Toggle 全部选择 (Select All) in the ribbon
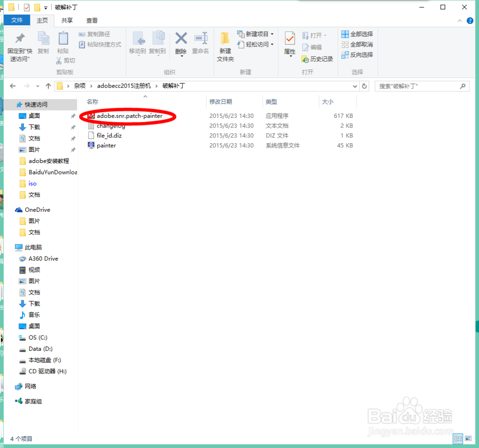Viewport: 479px width, 448px height. pyautogui.click(x=357, y=34)
